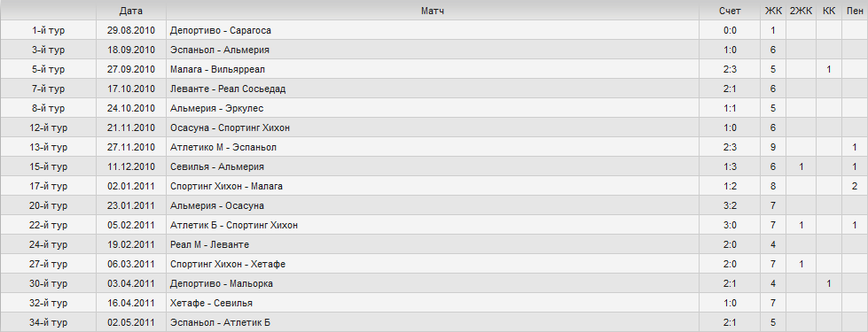The image size is (868, 332).
Task: Click the 3:2 score for Альмерия - Осасуна
Action: 730,205
